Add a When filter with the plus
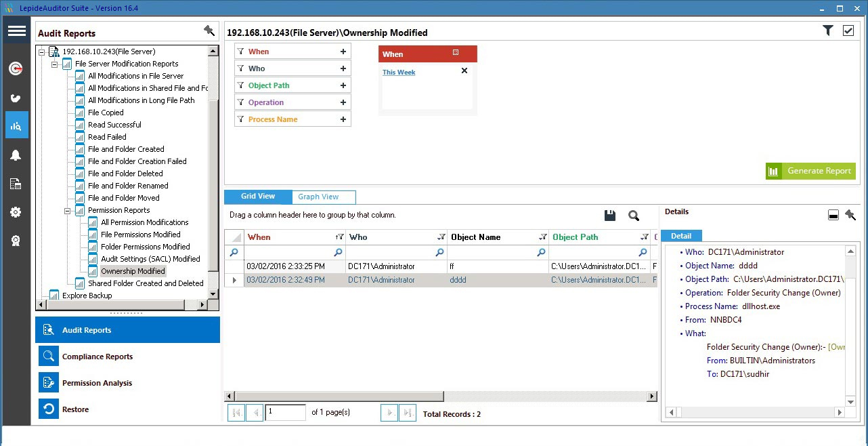Viewport: 868px width, 446px height. point(343,52)
